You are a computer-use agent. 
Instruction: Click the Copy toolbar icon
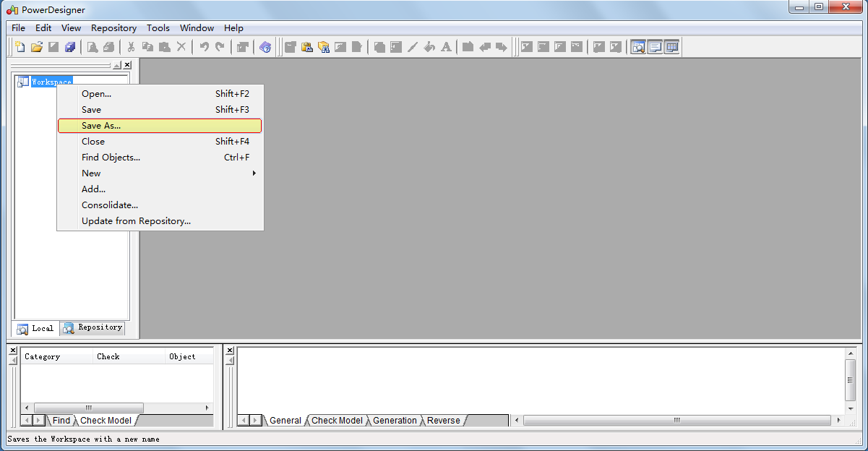click(x=147, y=47)
